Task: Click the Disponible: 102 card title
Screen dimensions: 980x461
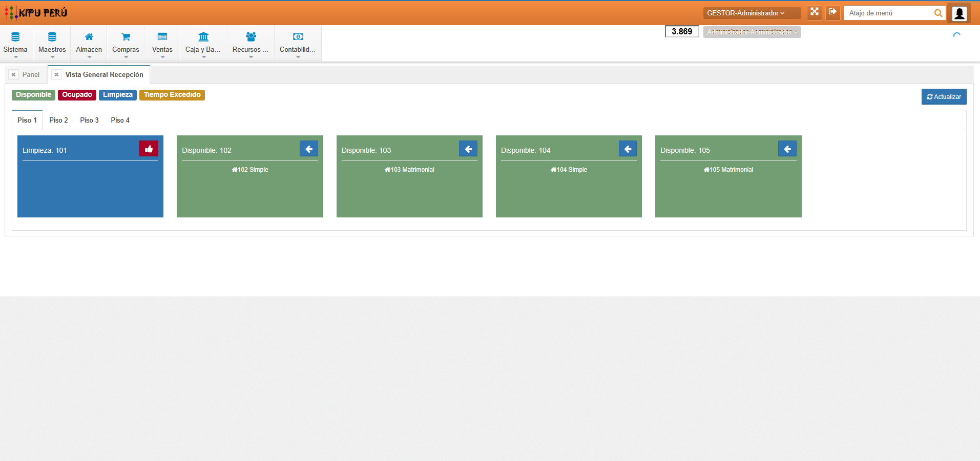Action: pos(206,150)
